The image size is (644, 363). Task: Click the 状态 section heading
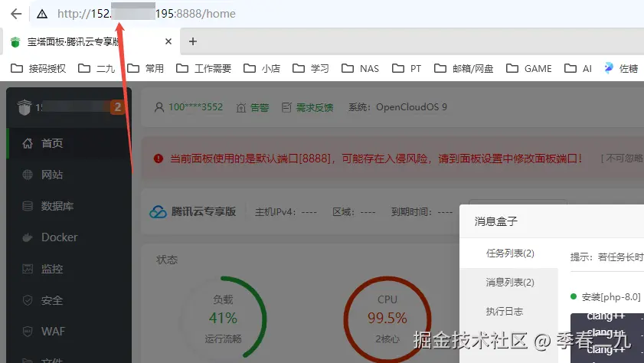pos(167,260)
